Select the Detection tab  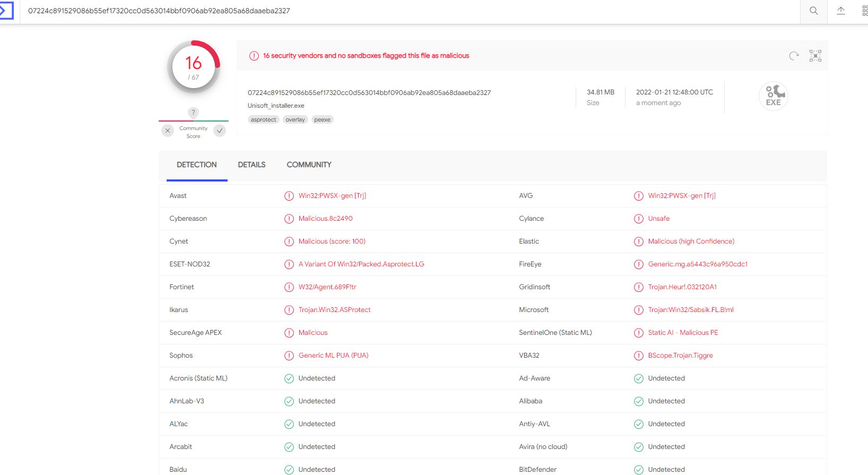pyautogui.click(x=196, y=165)
